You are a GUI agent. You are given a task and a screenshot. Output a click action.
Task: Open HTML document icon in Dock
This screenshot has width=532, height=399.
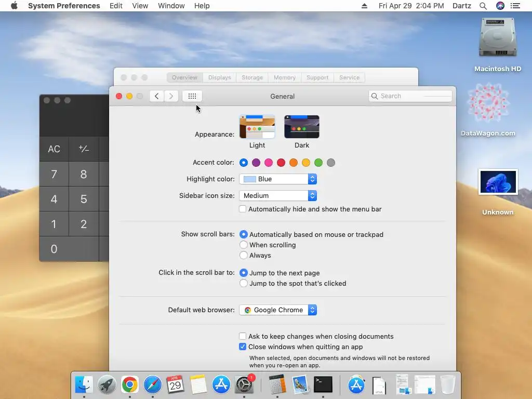(x=379, y=385)
